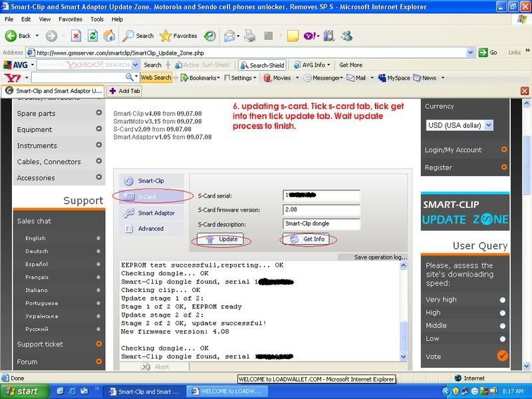Open AVG Yahoo search box dropdown

pos(136,65)
